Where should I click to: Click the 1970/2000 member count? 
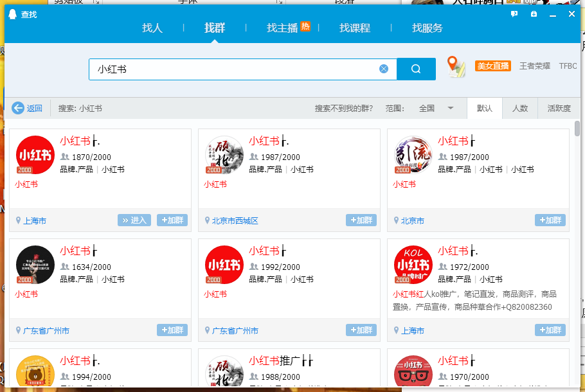pyautogui.click(x=469, y=377)
